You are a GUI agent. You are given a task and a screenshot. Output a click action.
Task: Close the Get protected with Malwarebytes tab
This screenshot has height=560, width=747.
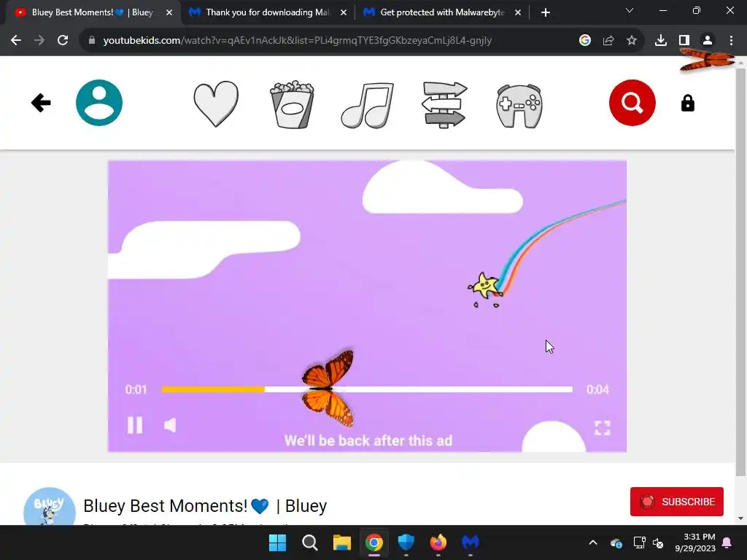click(518, 13)
